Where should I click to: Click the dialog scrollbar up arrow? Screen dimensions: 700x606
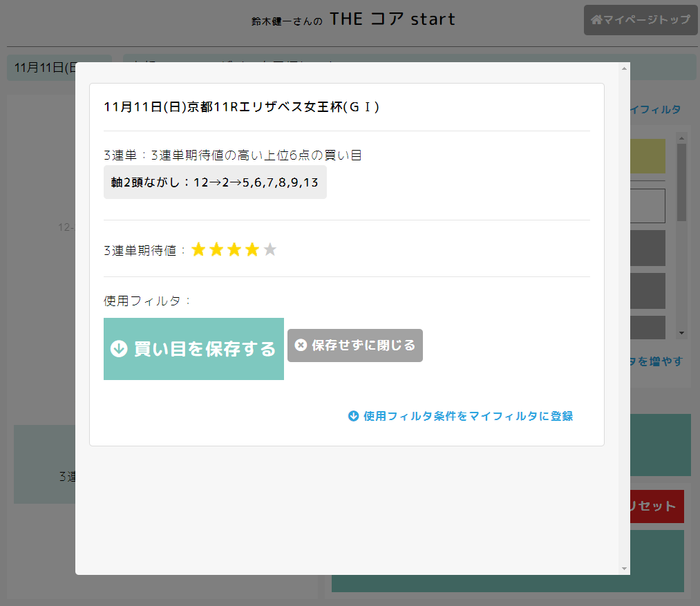[624, 68]
